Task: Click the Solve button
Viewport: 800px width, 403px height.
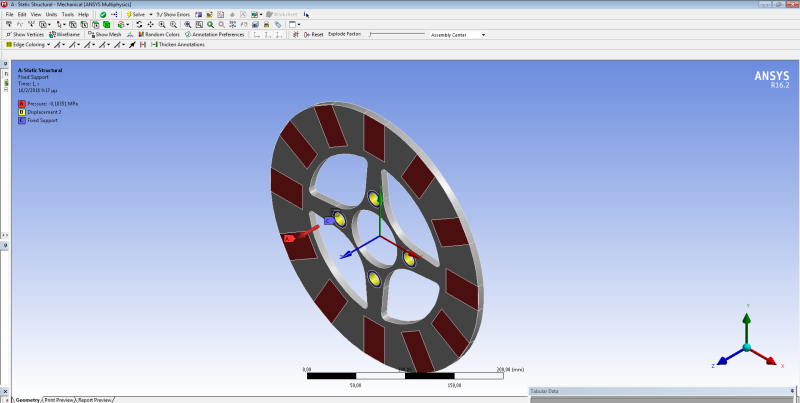Action: [x=136, y=14]
